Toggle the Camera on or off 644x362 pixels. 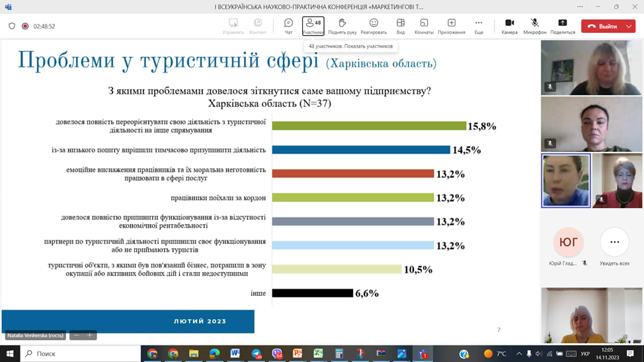(509, 26)
